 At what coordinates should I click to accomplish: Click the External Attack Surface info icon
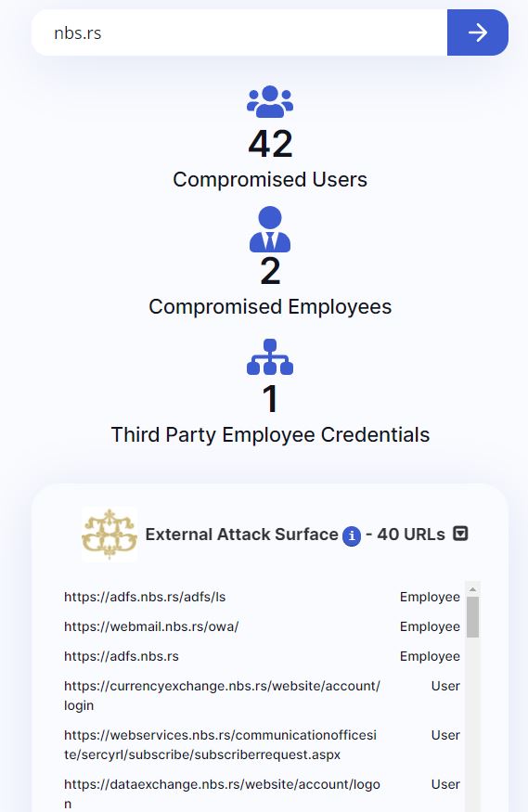[352, 535]
